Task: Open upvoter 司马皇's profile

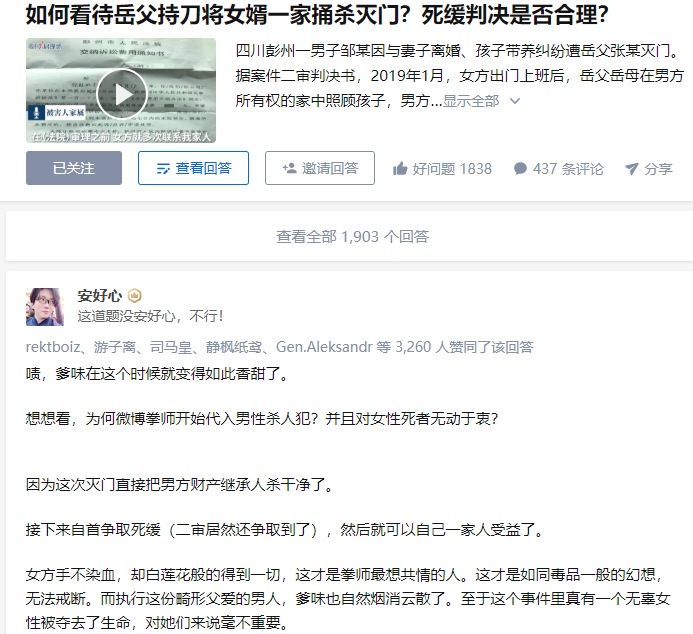Action: (171, 347)
